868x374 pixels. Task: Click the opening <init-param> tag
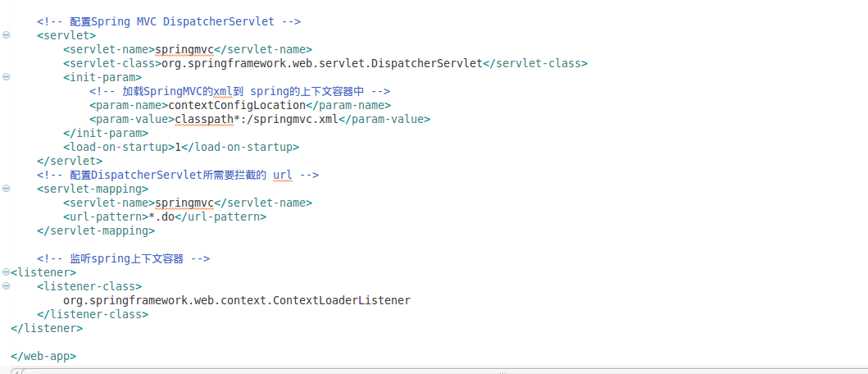[102, 77]
